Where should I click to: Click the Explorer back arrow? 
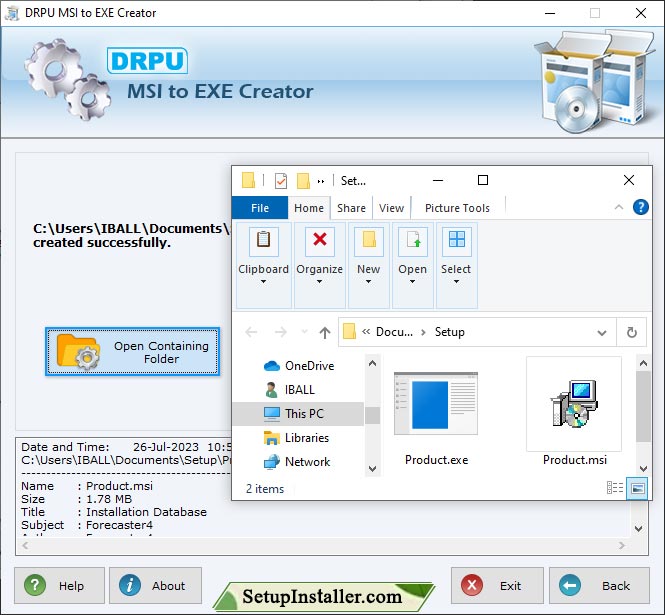click(x=251, y=332)
